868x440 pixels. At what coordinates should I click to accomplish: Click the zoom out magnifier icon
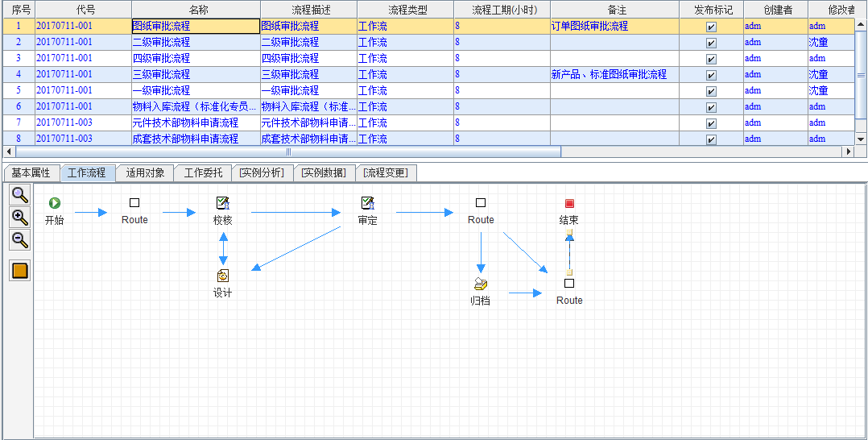[20, 239]
